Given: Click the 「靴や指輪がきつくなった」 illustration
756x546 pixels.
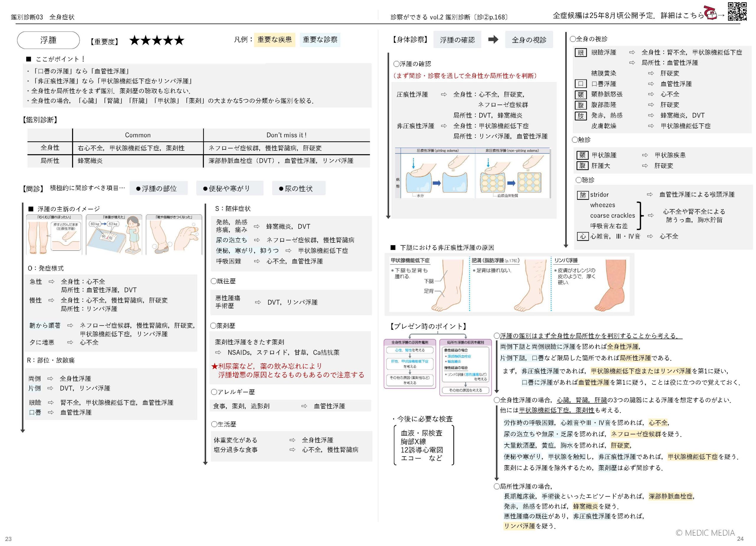Looking at the screenshot, I should pos(174,234).
